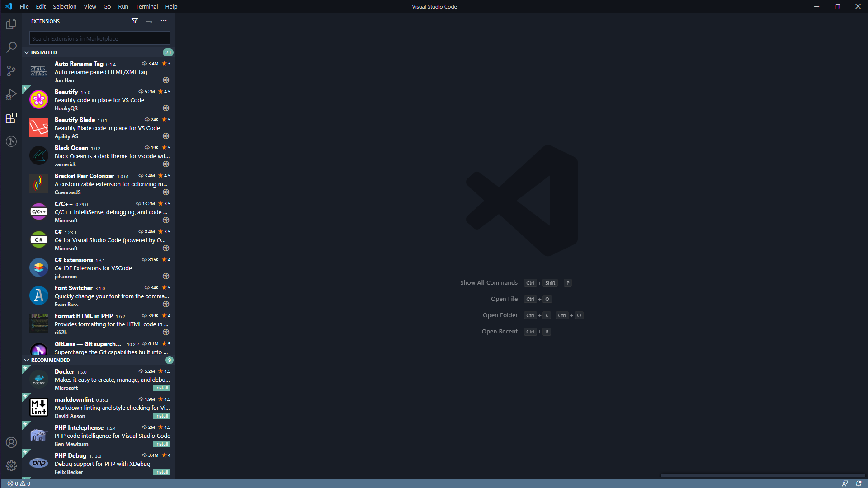Open the manage gear for Beautify Blade
The height and width of the screenshot is (488, 868).
click(166, 136)
